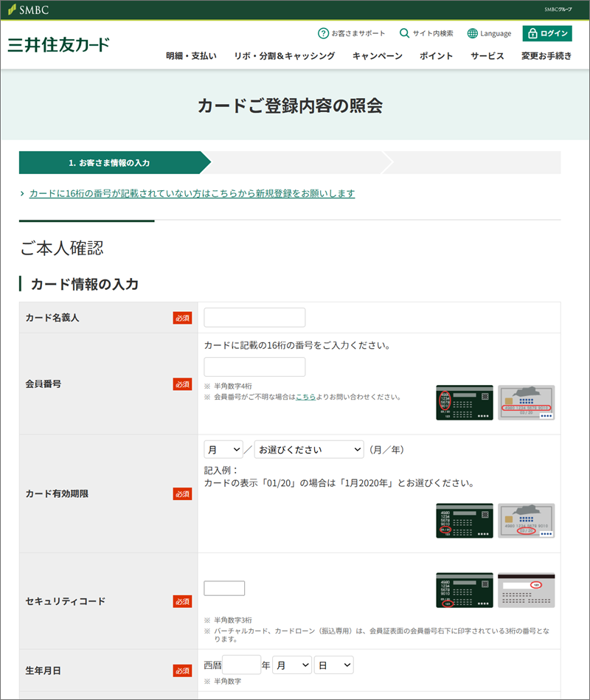Follow link for cards without 16-digit number
590x700 pixels.
[192, 193]
